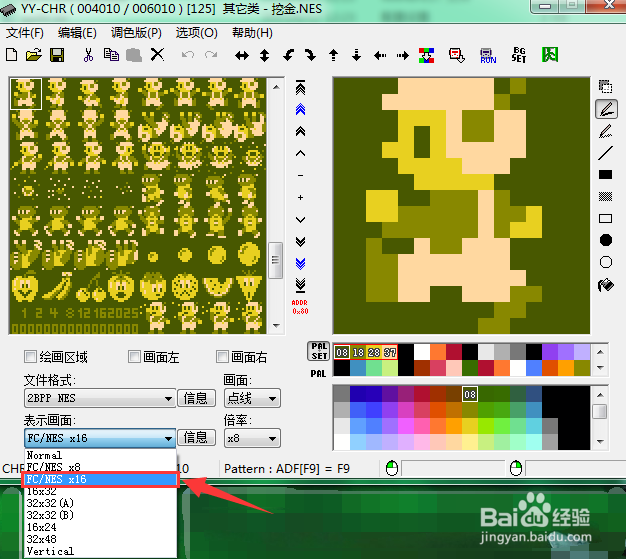Select the first character tile in the tile sheet
The image size is (626, 559).
(26, 94)
